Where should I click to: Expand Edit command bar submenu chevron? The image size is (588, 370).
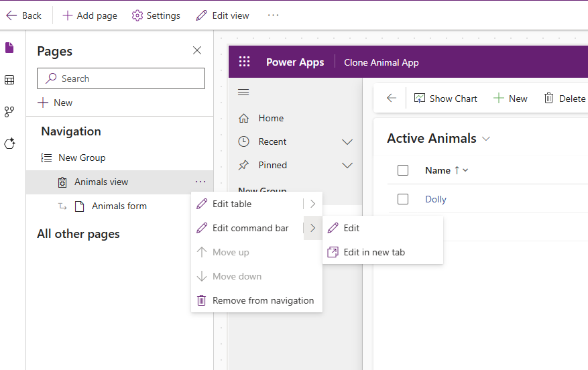[312, 228]
